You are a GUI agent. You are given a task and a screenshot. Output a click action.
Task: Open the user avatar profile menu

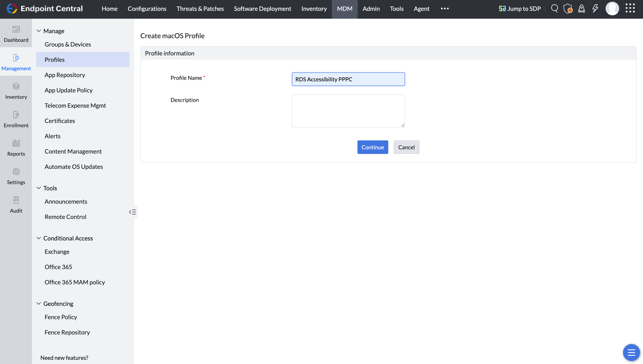click(612, 9)
